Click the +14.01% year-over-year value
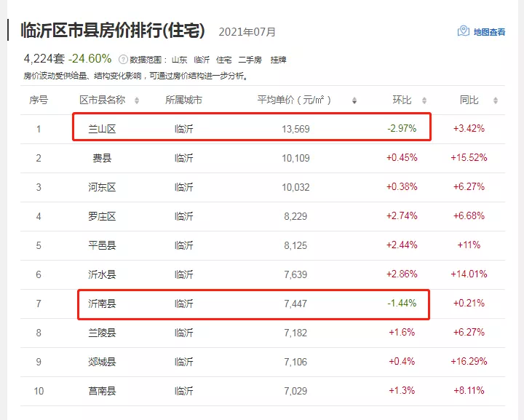Image resolution: width=524 pixels, height=420 pixels. [469, 274]
